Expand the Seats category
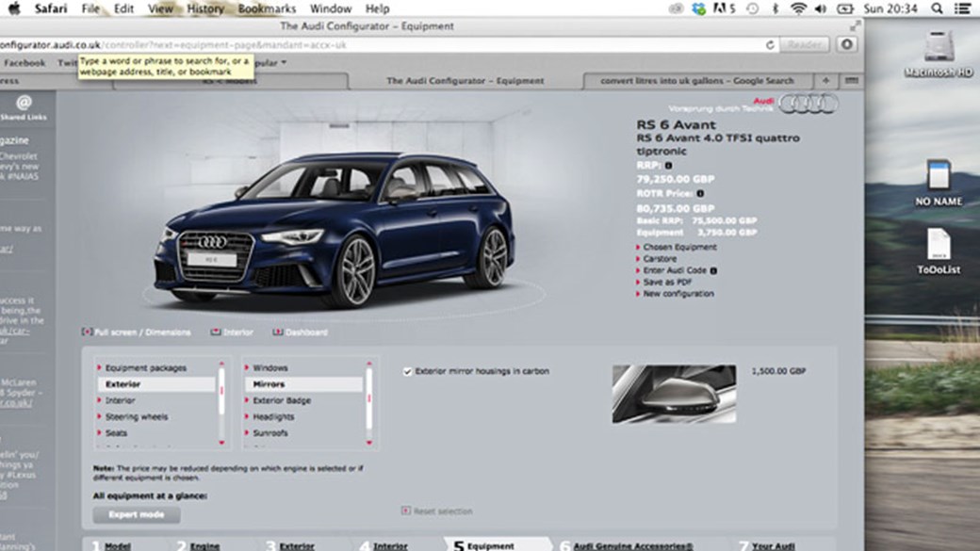This screenshot has height=551, width=980. tap(116, 433)
